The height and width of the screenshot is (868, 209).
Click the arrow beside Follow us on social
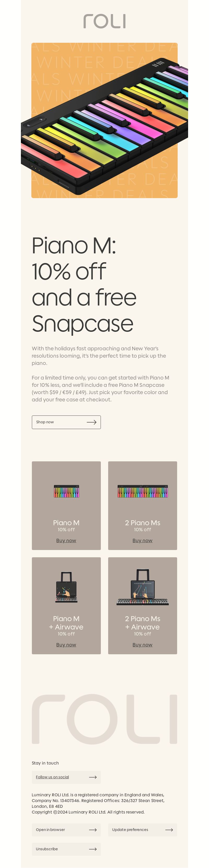93,777
